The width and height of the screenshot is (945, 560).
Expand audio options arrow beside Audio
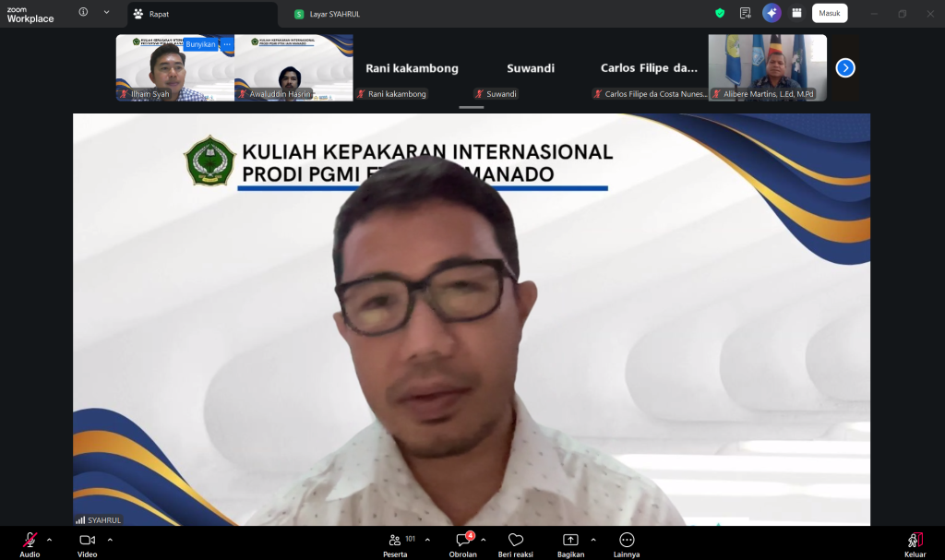tap(50, 540)
